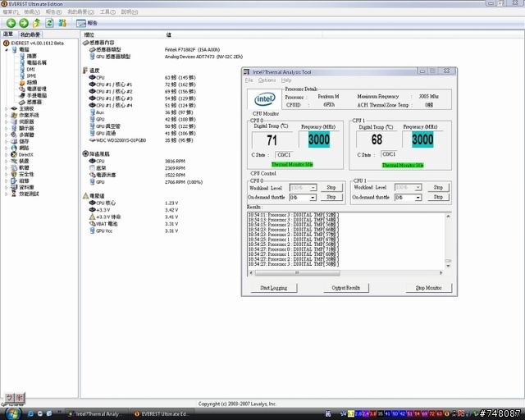Image resolution: width=525 pixels, height=420 pixels.
Task: Refresh the EVEREST page using the refresh icon
Action: pos(49,23)
